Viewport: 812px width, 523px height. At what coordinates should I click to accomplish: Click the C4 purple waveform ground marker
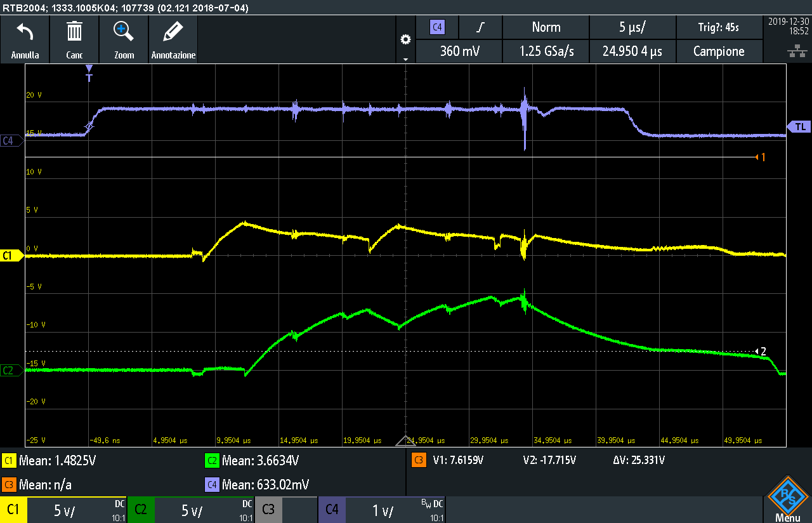(11, 140)
